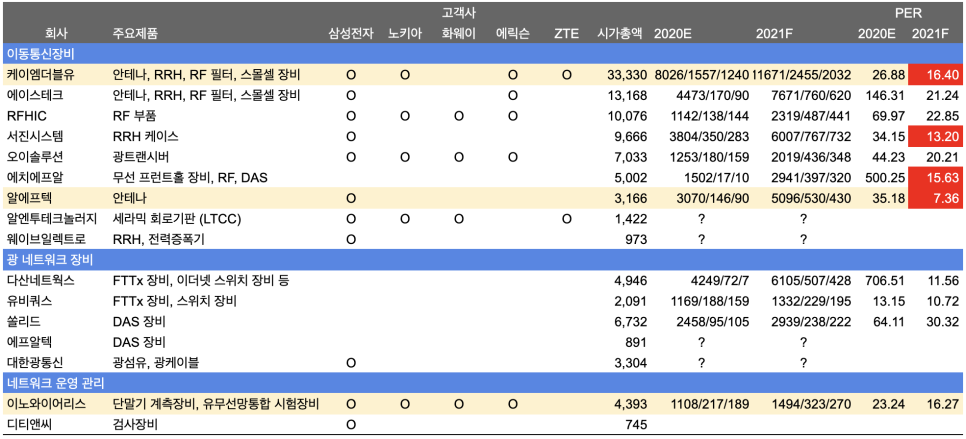The width and height of the screenshot is (966, 439).
Task: Click the 무선 프런트홀 장비, RF, DAS cell
Action: (190, 178)
